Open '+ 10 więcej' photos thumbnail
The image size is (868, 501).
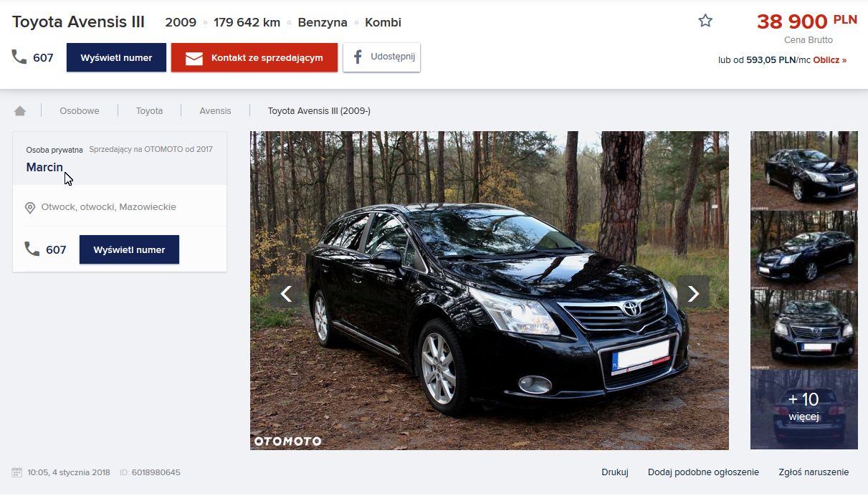point(803,410)
